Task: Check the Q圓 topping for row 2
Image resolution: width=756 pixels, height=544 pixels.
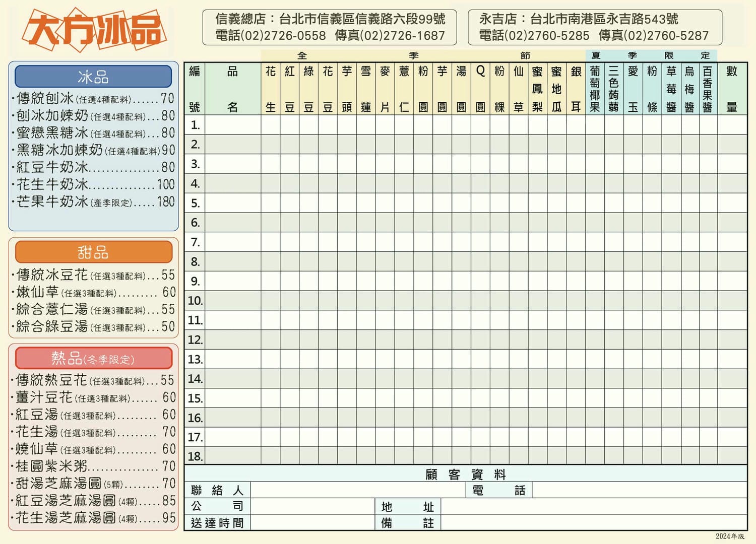Action: coord(480,145)
